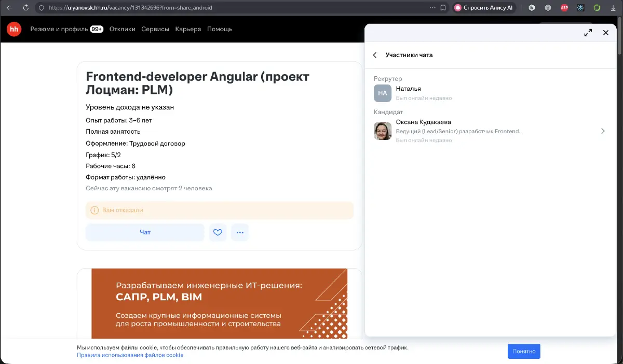Viewport: 623px width, 364px height.
Task: Go back from Участники чата
Action: pyautogui.click(x=375, y=55)
